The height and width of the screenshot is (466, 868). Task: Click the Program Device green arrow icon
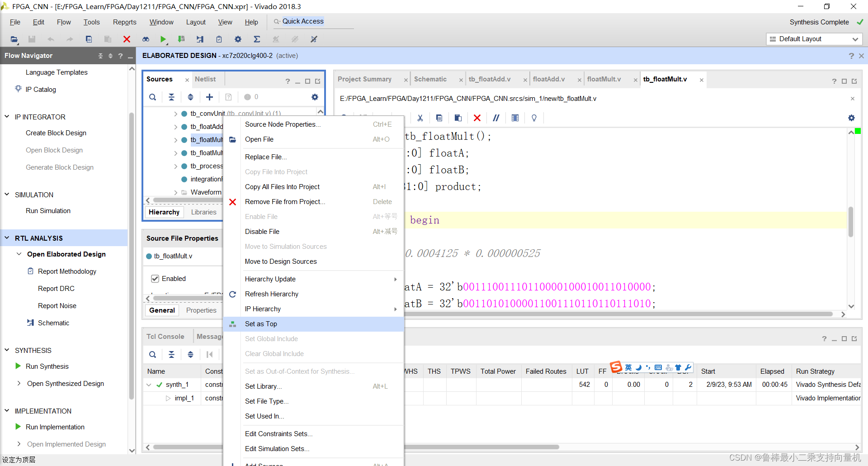point(181,39)
